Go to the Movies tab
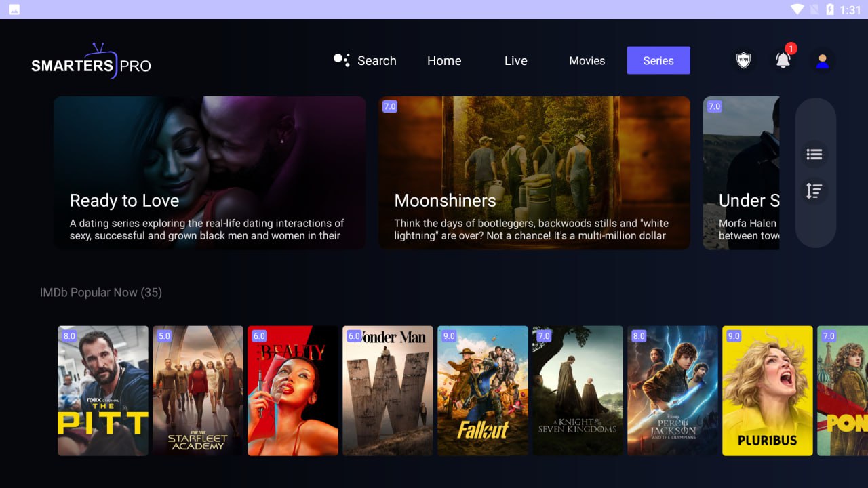This screenshot has height=488, width=868. coord(587,60)
